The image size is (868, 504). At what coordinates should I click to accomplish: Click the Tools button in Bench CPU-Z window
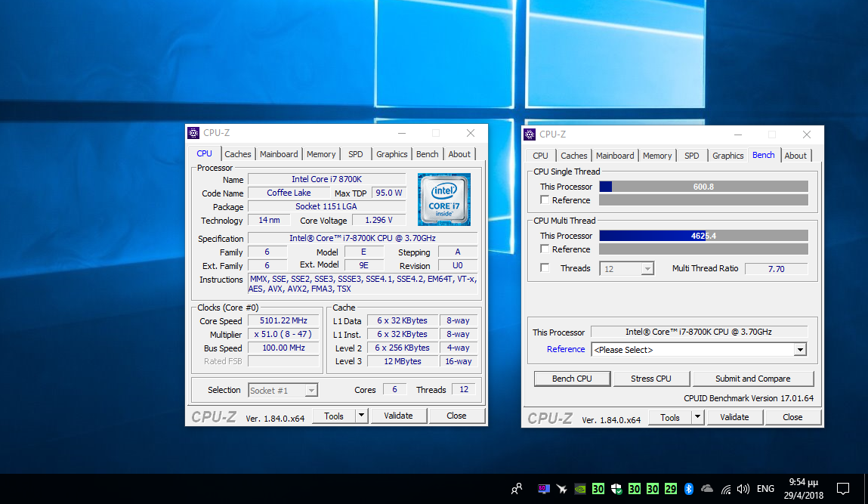pos(670,417)
